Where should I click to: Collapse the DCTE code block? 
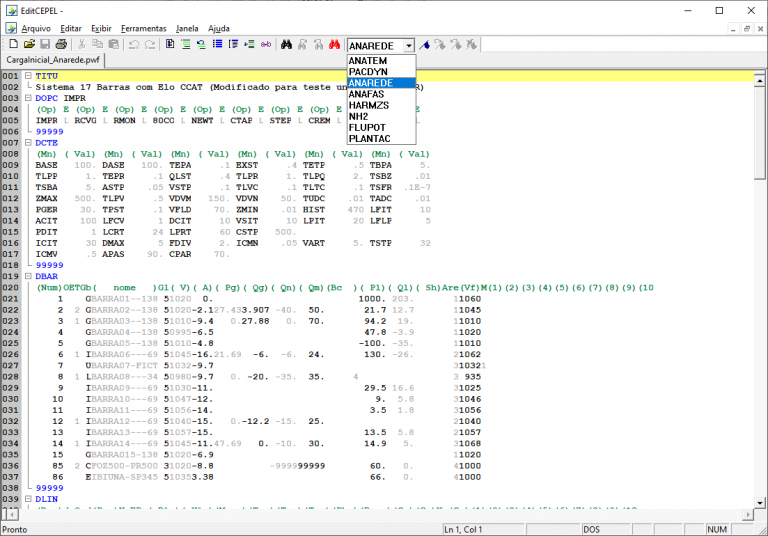pyautogui.click(x=28, y=142)
